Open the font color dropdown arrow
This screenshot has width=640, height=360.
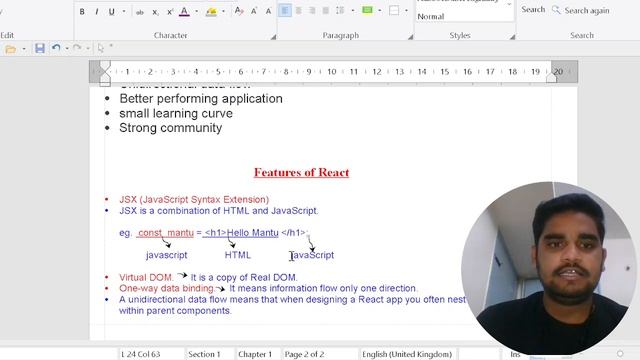(x=196, y=11)
